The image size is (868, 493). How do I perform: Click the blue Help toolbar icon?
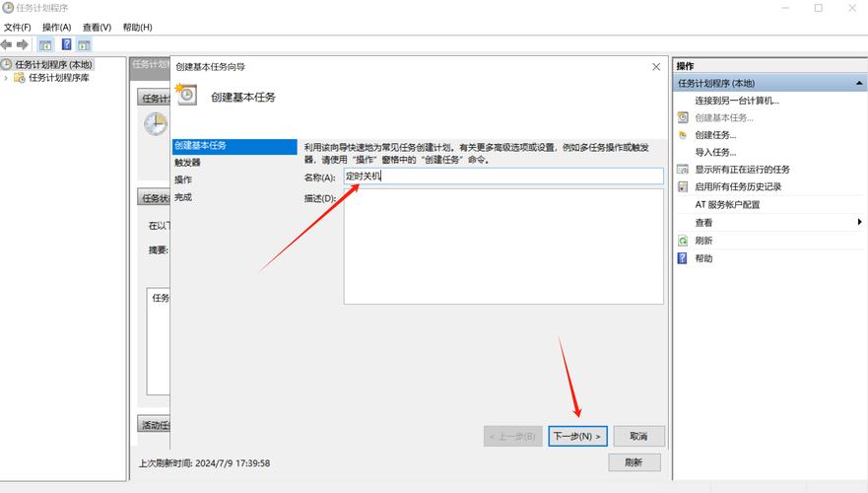(x=66, y=44)
